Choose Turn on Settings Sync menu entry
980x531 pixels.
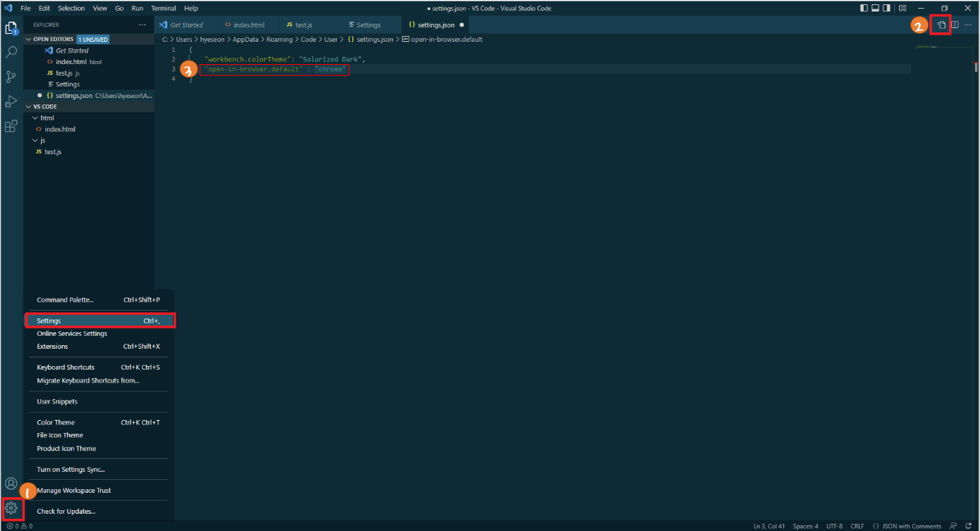pos(99,469)
